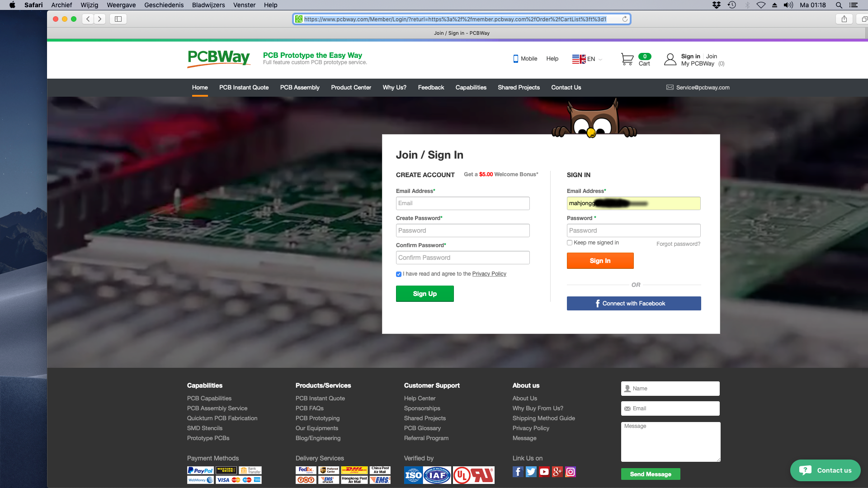Open the Instagram footer icon
Viewport: 868px width, 488px height.
pos(571,472)
